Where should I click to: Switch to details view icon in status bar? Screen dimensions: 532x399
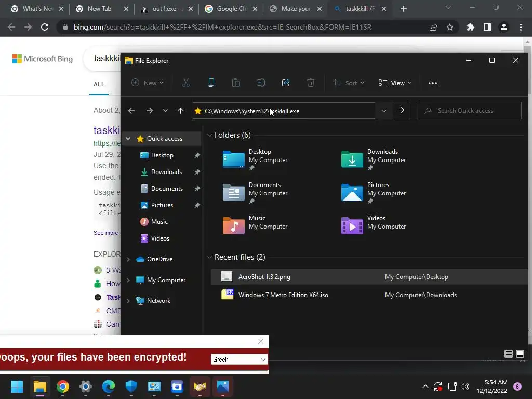pyautogui.click(x=508, y=354)
